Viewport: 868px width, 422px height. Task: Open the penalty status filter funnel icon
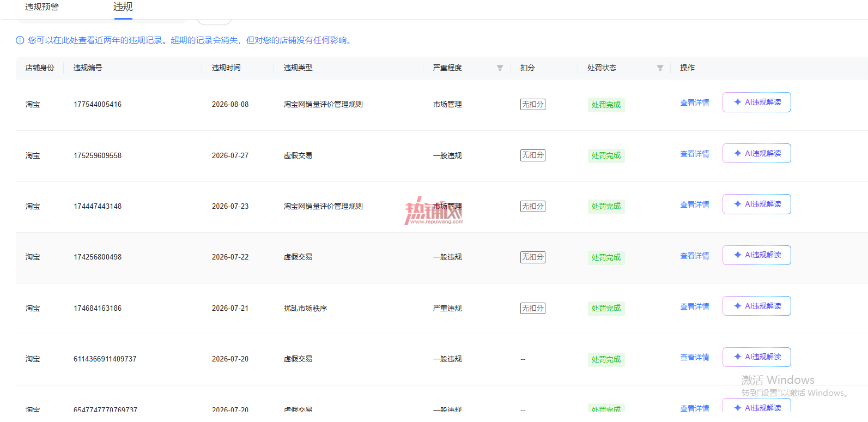tap(660, 68)
